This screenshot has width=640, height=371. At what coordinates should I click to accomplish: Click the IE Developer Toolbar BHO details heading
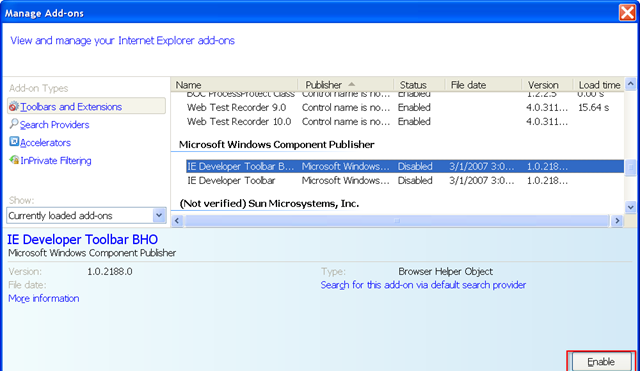click(82, 240)
